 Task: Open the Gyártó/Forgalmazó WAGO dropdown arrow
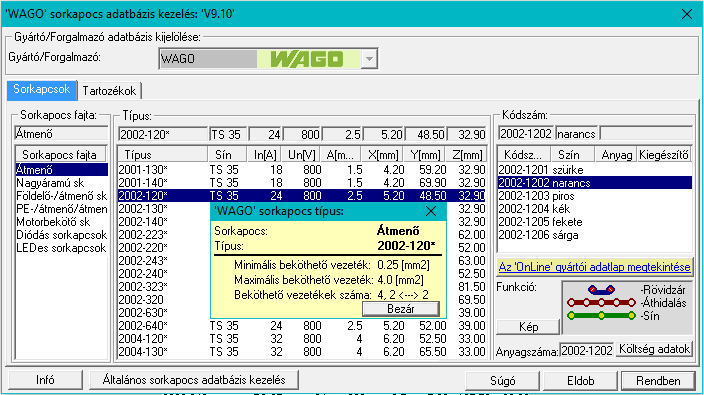point(369,59)
